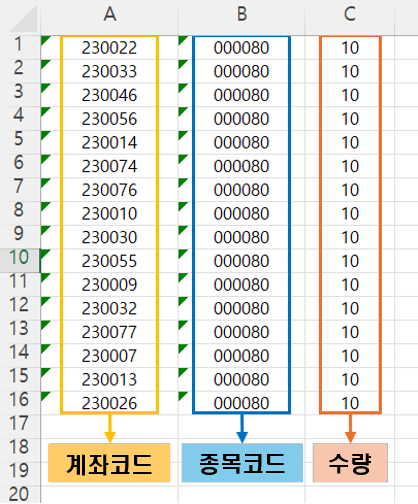
Task: Select row 20 header
Action: tap(19, 495)
